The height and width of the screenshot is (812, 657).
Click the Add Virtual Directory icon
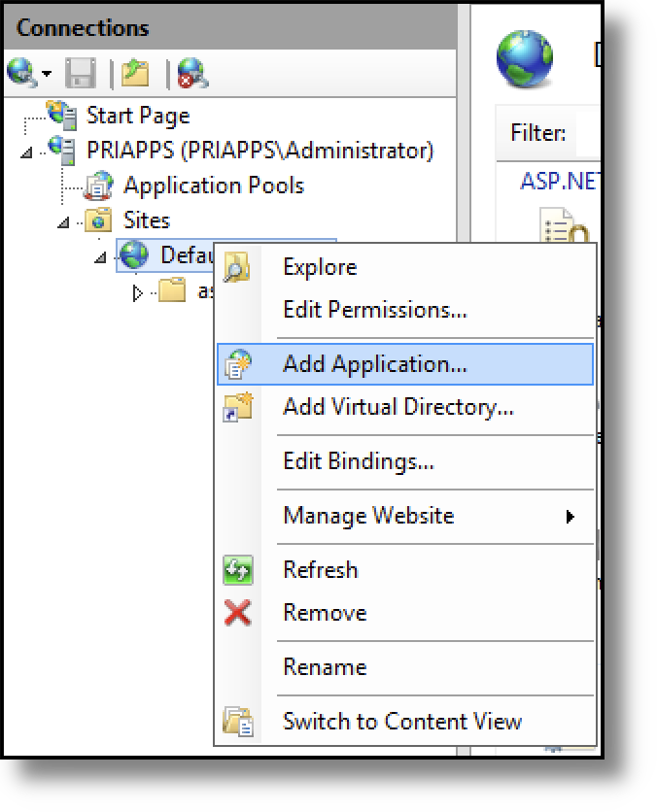coord(237,407)
